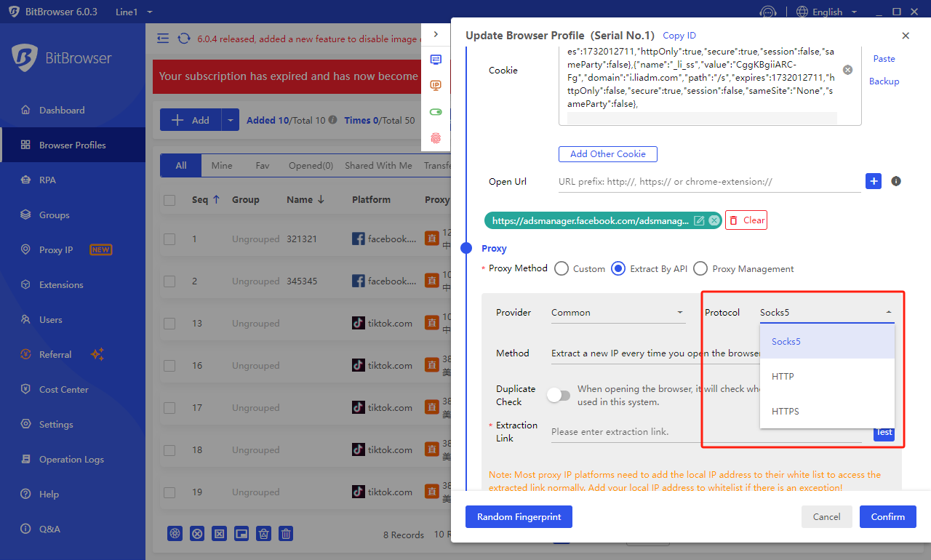Image resolution: width=931 pixels, height=560 pixels.
Task: Open customer support headset icon in title bar
Action: click(x=767, y=12)
